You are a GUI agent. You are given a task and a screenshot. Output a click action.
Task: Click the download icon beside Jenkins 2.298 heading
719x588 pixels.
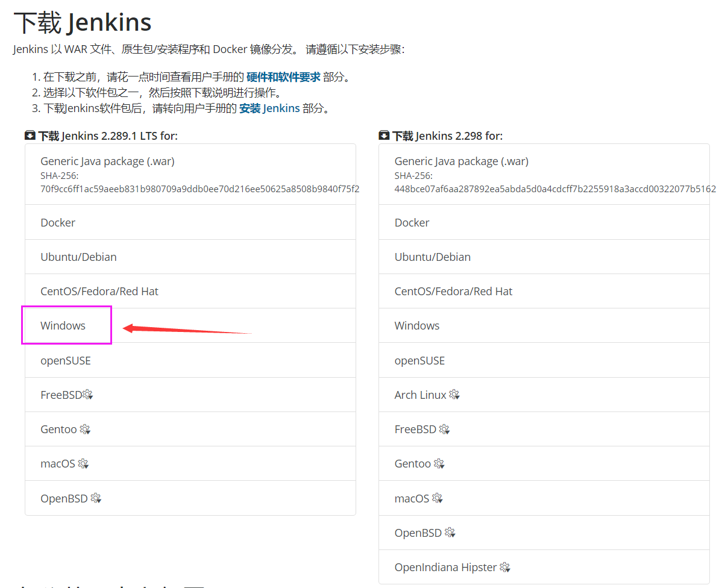[x=384, y=135]
